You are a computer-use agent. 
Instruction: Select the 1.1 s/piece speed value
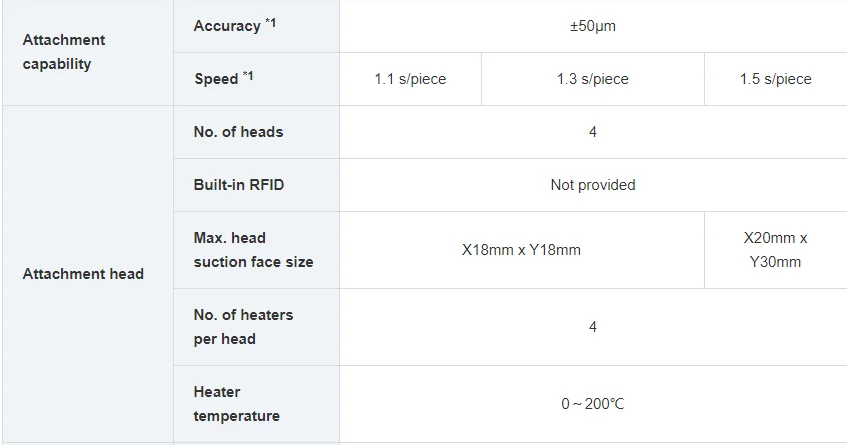click(410, 79)
